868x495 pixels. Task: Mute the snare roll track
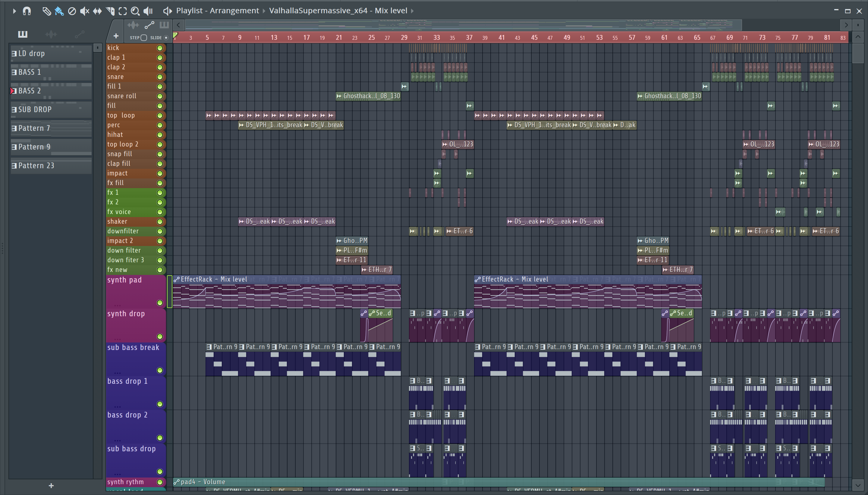coord(159,96)
